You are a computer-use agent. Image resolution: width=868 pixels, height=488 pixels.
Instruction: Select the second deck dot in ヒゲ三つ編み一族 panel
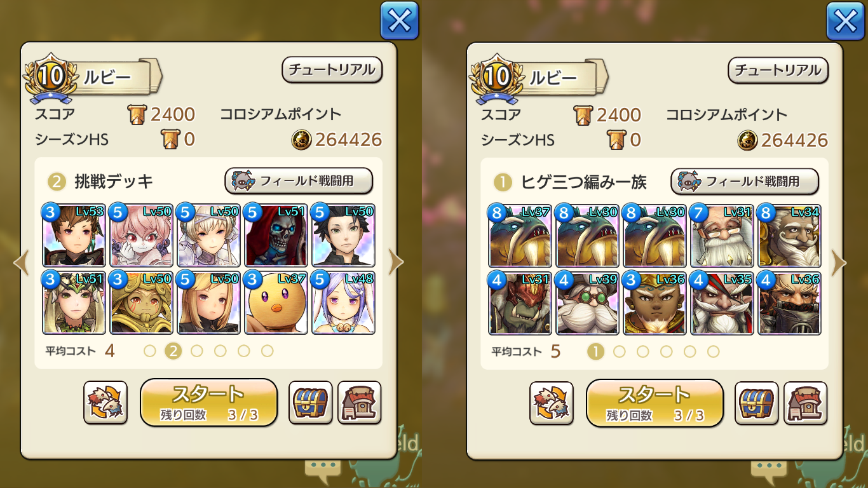pos(620,351)
